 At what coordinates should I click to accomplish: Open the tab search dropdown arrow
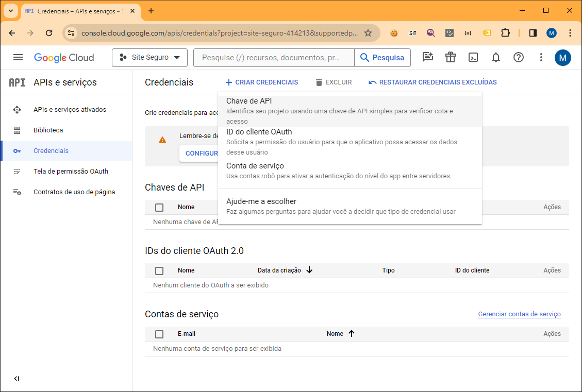(11, 11)
